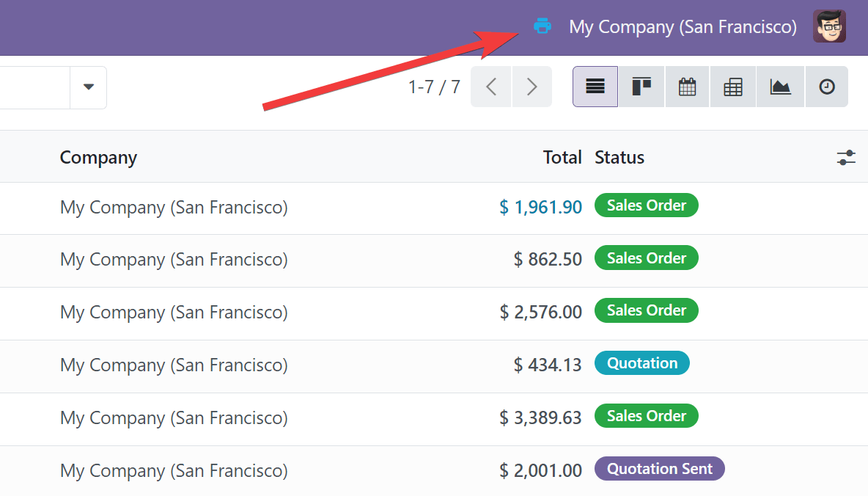The image size is (868, 496).
Task: Click the blue printer icon in header
Action: [542, 26]
